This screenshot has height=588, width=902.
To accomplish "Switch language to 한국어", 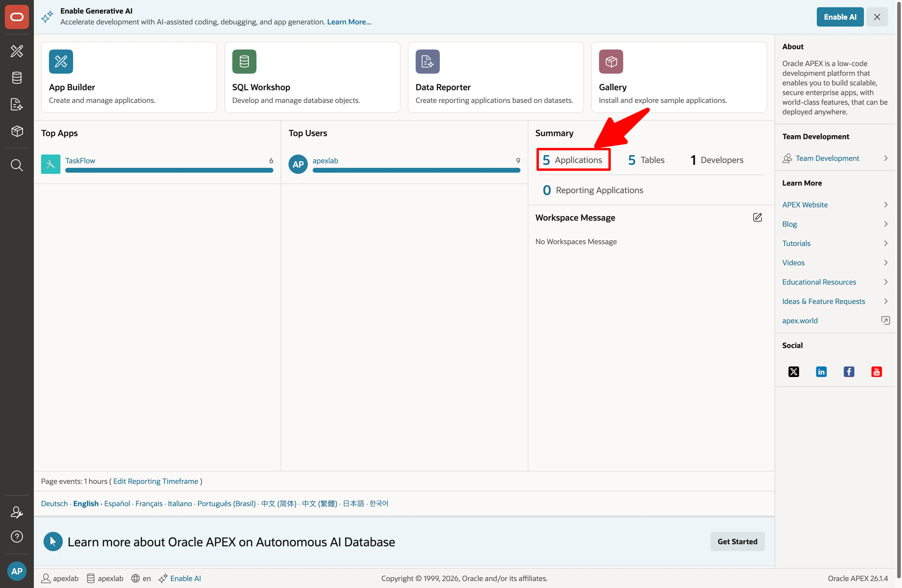I will click(379, 503).
